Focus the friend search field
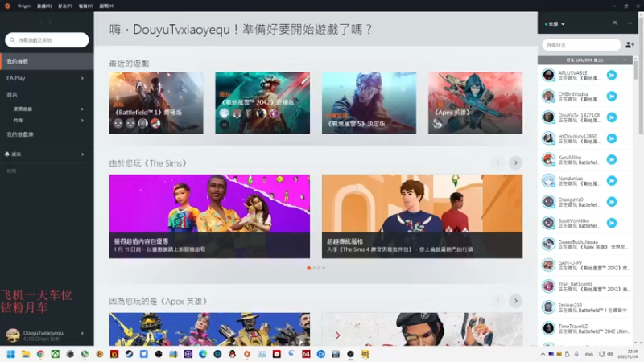Image resolution: width=644 pixels, height=362 pixels. (581, 45)
